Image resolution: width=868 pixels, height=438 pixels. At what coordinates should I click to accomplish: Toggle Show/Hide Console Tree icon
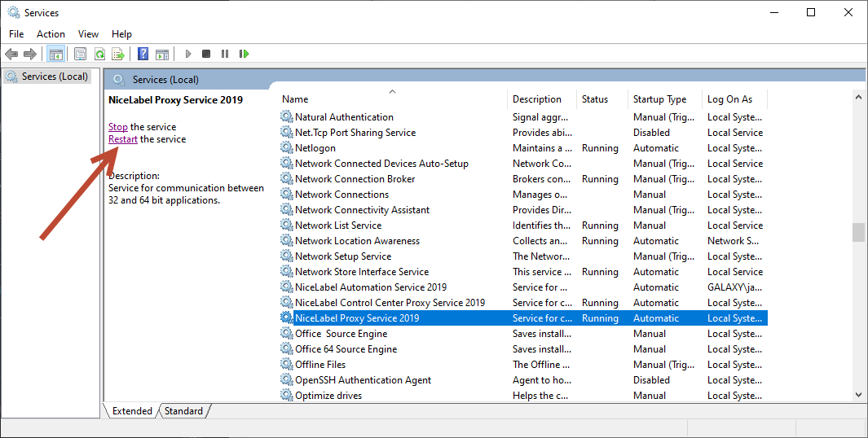coord(56,54)
